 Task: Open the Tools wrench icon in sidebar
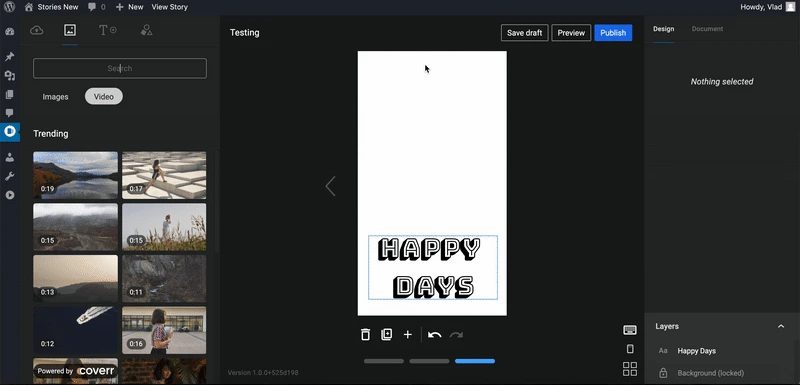click(x=10, y=176)
